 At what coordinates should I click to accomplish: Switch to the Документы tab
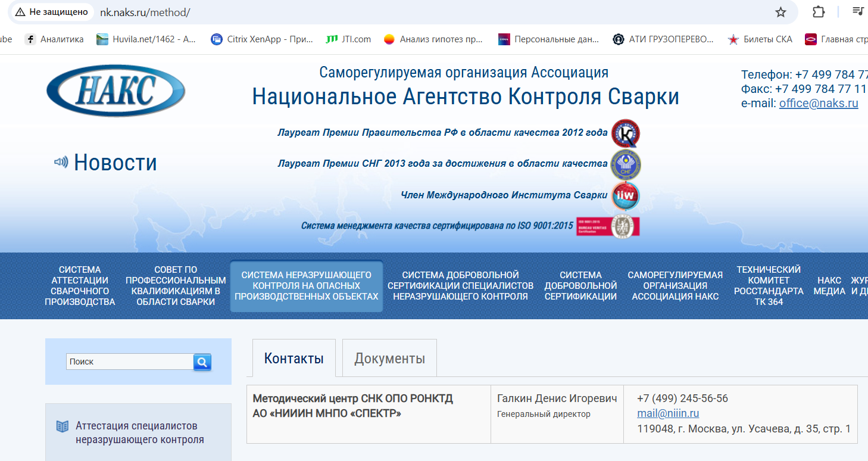pyautogui.click(x=389, y=359)
